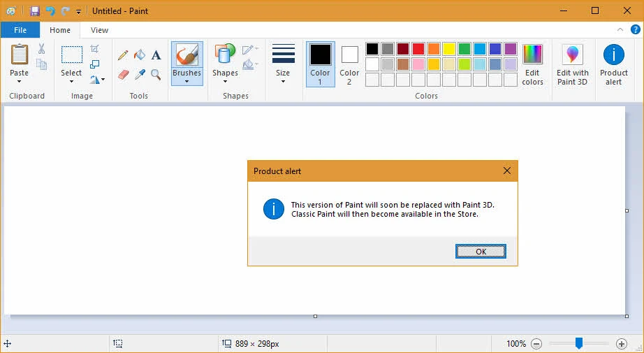Click the Product alert ribbon button
This screenshot has width=644, height=353.
(x=613, y=64)
